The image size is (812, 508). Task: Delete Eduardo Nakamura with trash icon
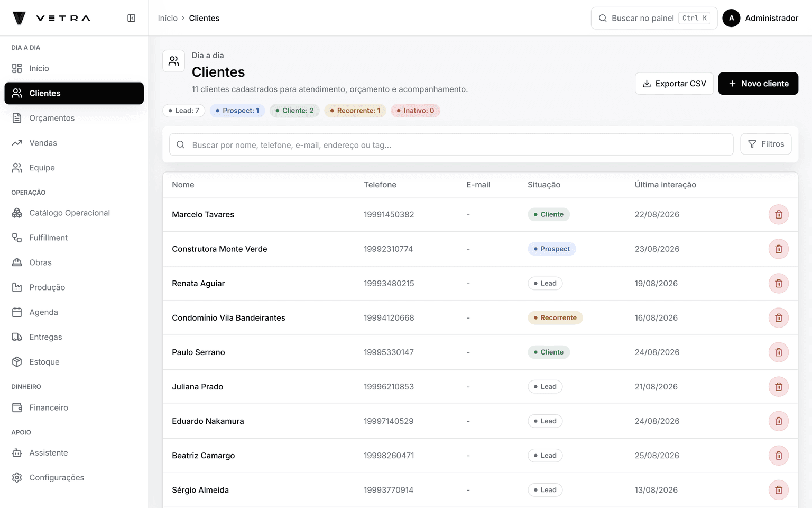click(779, 421)
